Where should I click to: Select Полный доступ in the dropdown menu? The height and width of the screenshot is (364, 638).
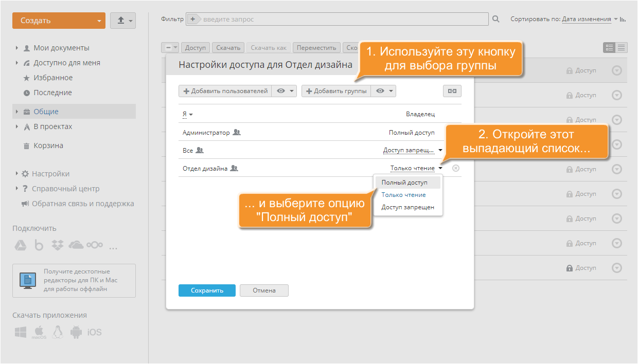tap(407, 183)
